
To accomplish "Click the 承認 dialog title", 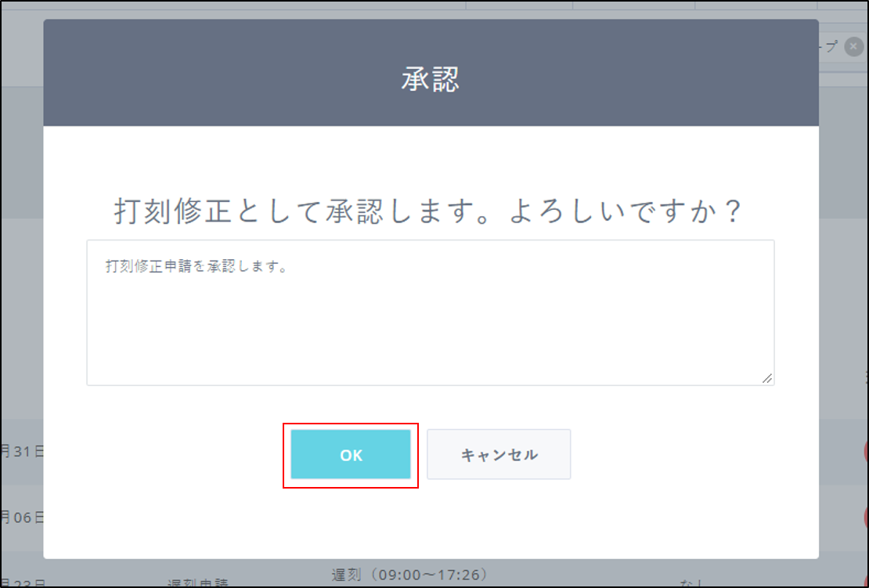I will pyautogui.click(x=431, y=79).
